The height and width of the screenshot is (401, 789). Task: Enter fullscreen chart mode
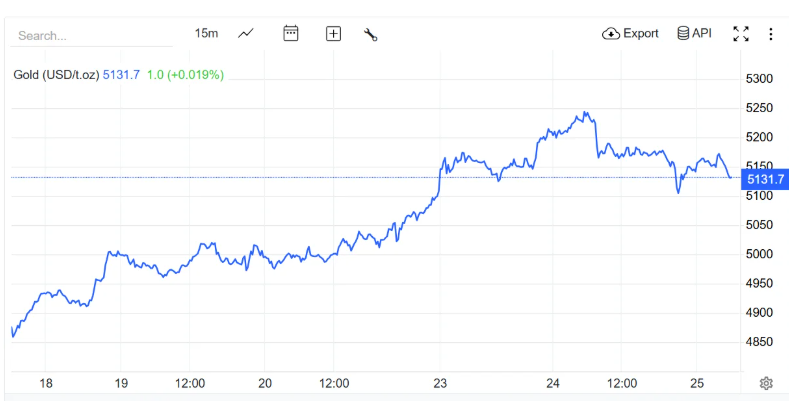coord(741,33)
